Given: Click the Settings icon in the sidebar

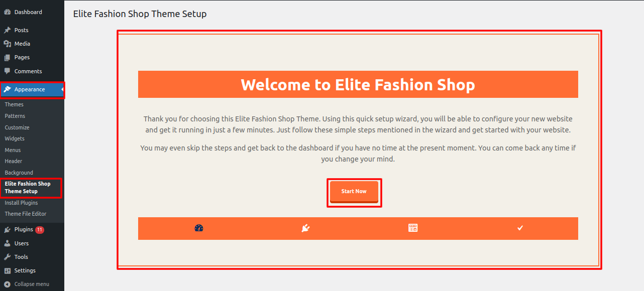Looking at the screenshot, I should tap(7, 271).
